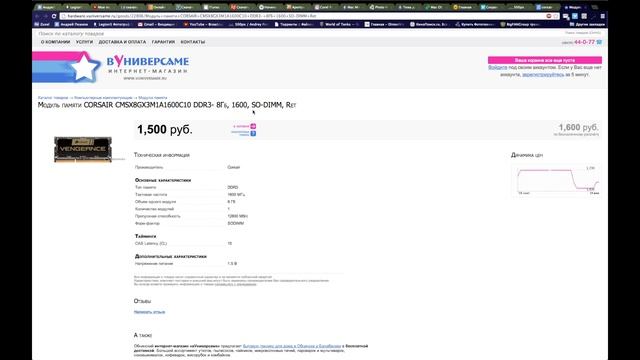The height and width of the screenshot is (360, 640).
Task: Open the О КОМПАНИИ menu item
Action: [56, 42]
